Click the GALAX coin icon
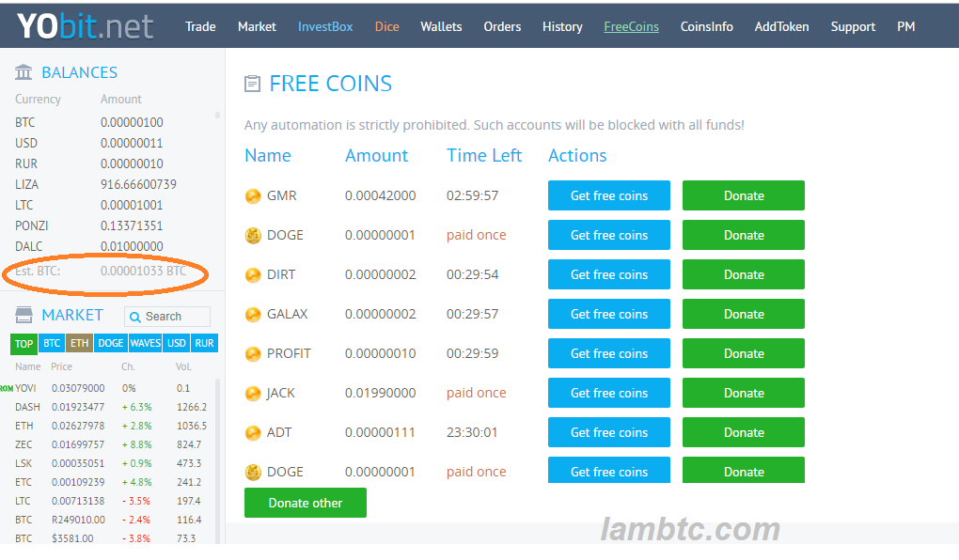Screen dimensions: 959x560 point(253,314)
